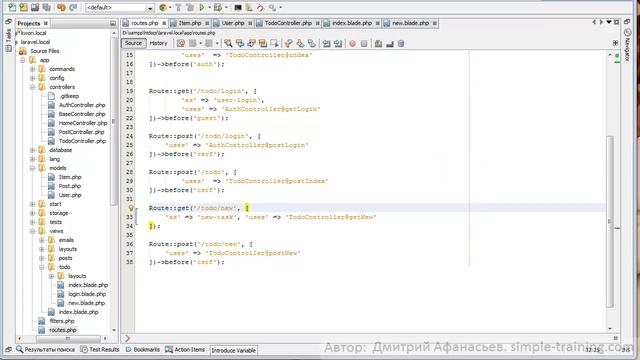This screenshot has width=640, height=360.
Task: Switch to the Source editor view
Action: [133, 43]
